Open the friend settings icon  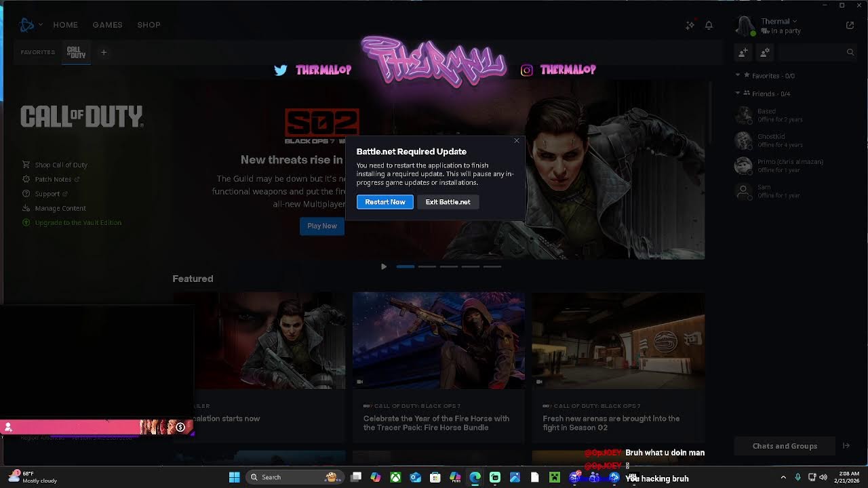[x=765, y=52]
